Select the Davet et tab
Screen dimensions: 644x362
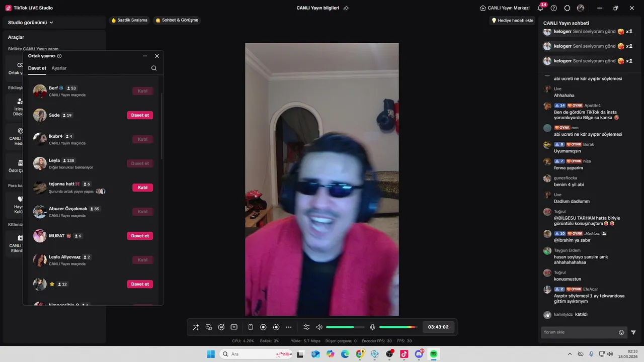[37, 68]
